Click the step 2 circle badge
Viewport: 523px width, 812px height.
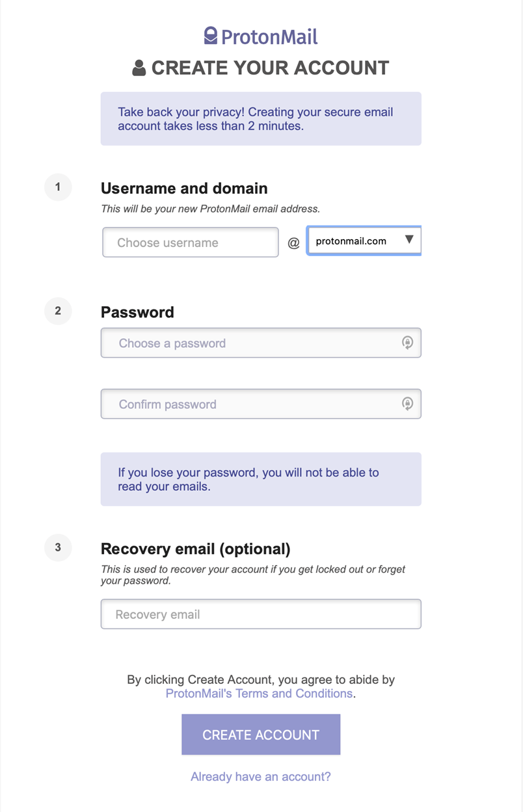coord(58,311)
